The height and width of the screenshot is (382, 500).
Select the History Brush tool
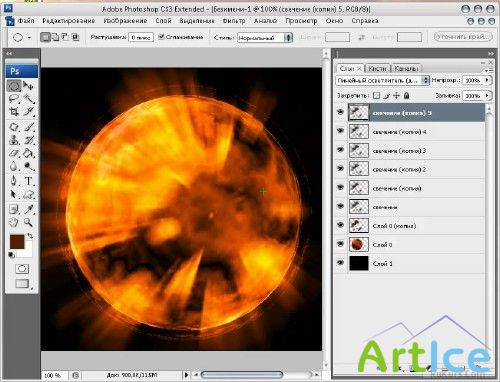29,140
